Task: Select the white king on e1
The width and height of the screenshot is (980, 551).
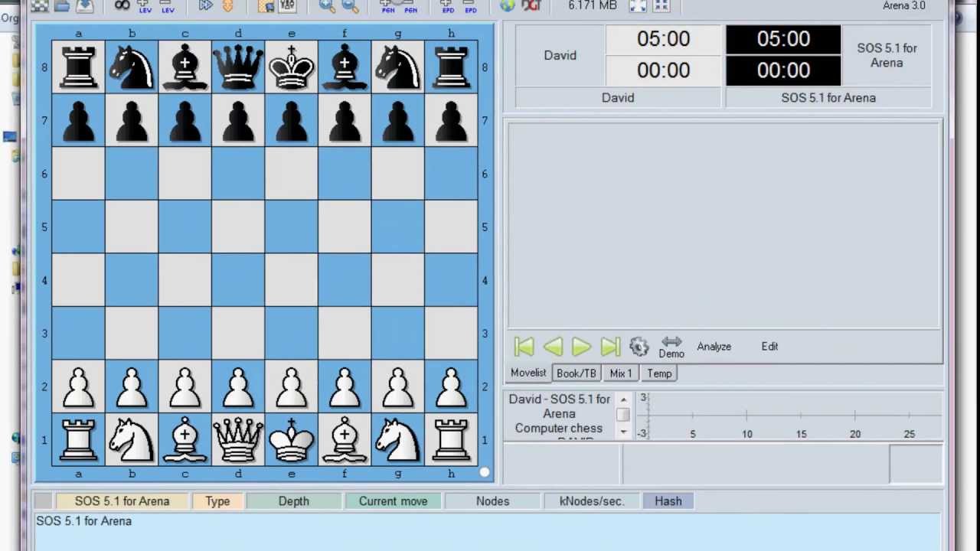Action: [291, 439]
